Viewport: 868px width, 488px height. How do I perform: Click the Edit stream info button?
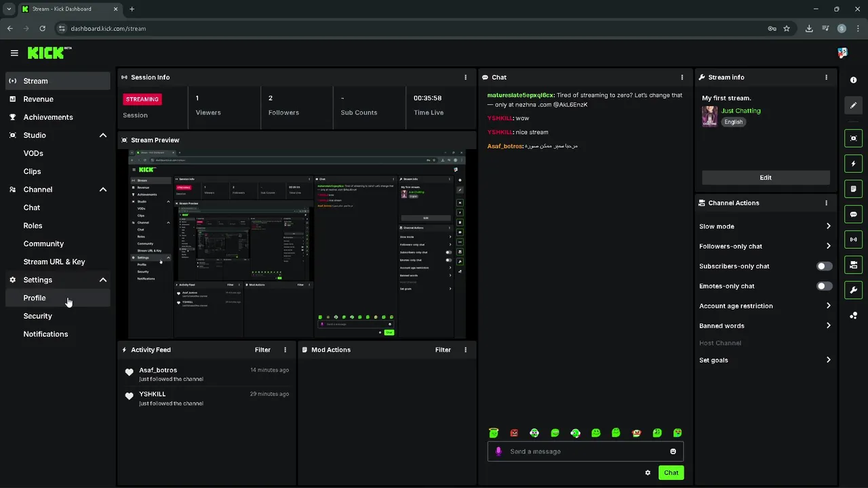(766, 178)
